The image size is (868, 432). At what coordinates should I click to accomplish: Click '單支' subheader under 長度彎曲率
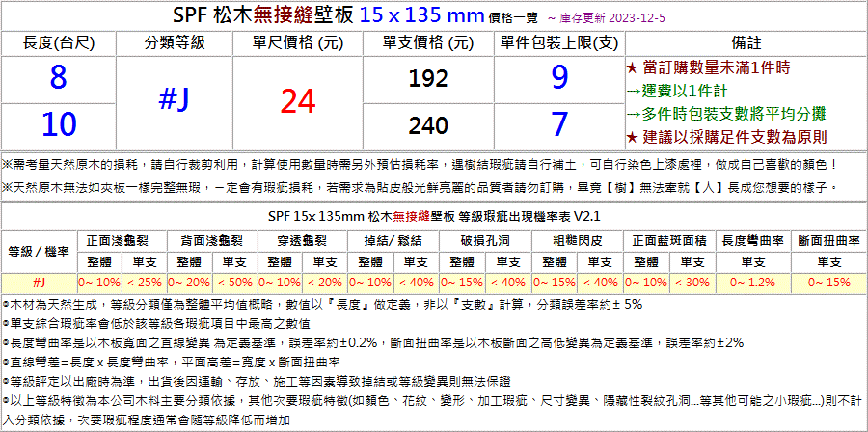click(752, 261)
